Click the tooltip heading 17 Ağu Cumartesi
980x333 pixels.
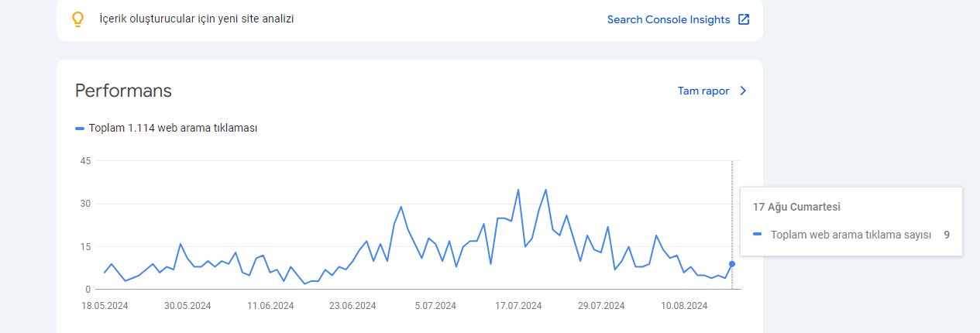tap(797, 207)
